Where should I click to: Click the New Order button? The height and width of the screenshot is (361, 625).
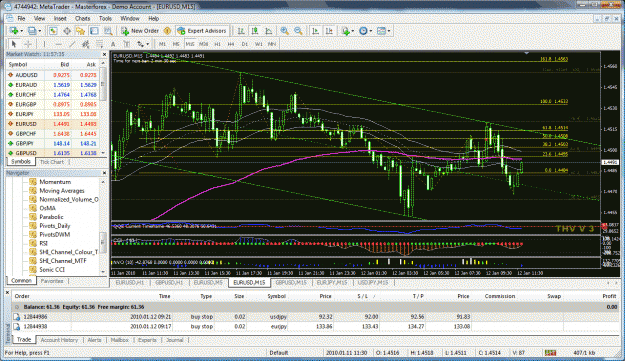point(140,31)
